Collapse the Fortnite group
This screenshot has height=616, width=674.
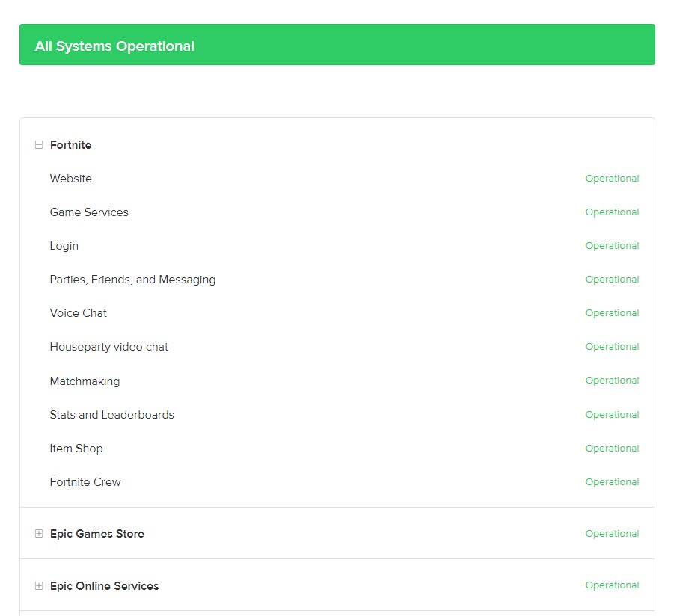point(39,145)
